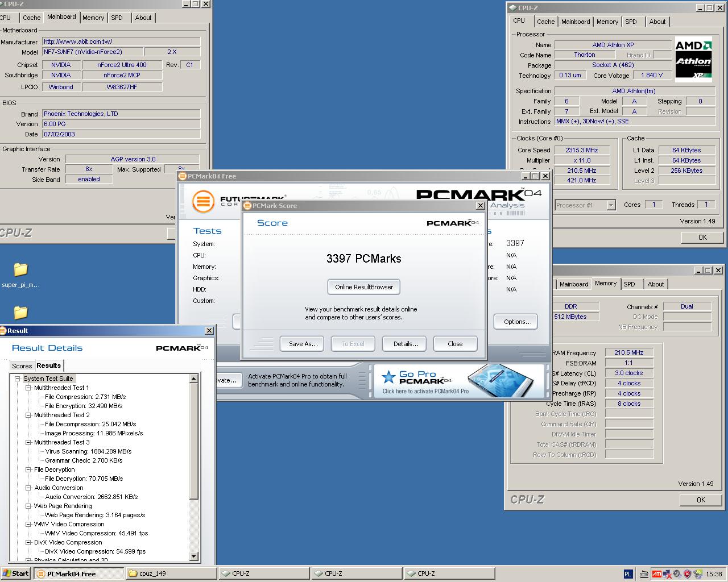Open the second desktop folder icon
The height and width of the screenshot is (582, 728).
tap(20, 313)
